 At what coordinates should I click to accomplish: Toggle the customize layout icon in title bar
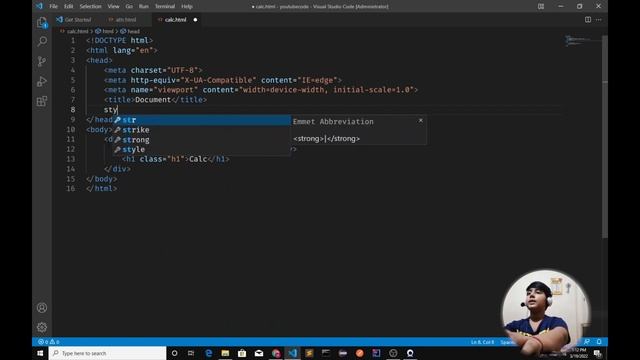pyautogui.click(x=541, y=6)
